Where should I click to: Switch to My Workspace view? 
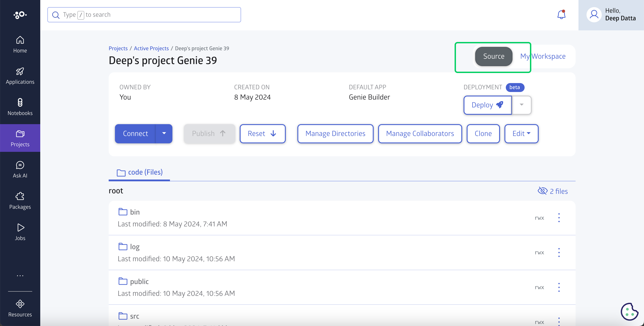click(543, 56)
